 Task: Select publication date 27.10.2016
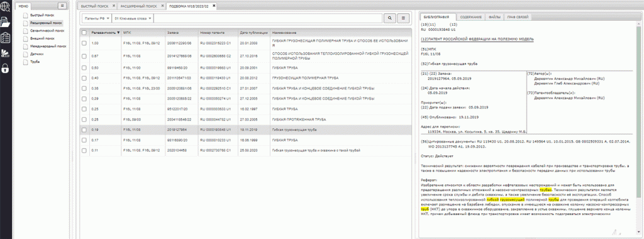248,56
